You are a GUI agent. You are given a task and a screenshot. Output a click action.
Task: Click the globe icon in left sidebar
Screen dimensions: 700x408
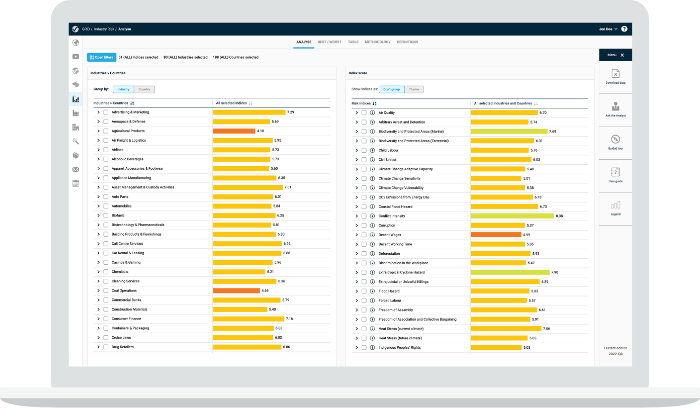76,42
